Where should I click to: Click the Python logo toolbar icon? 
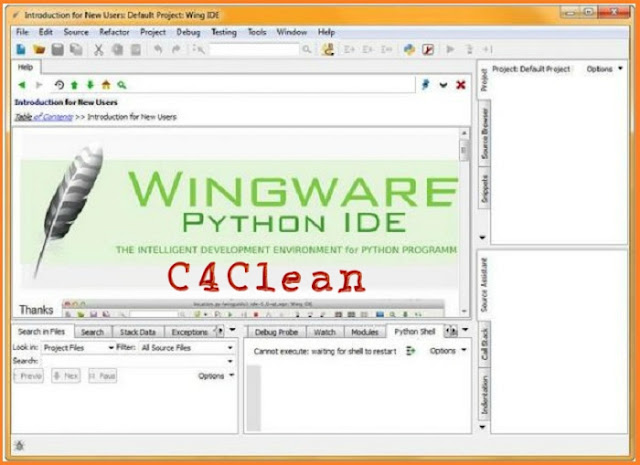(409, 49)
